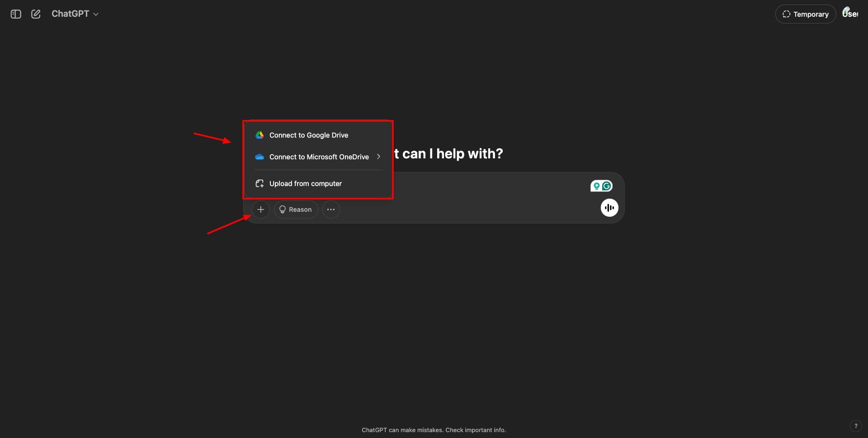Open the User profile avatar
The image size is (868, 438).
[849, 14]
